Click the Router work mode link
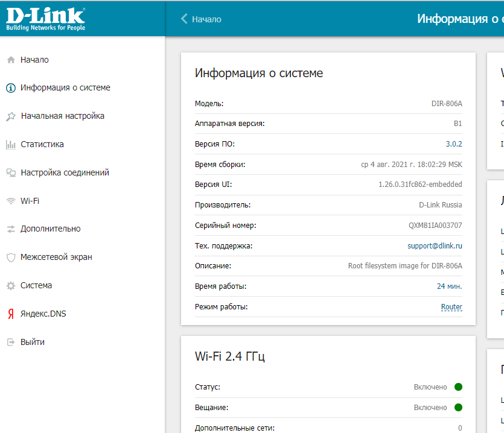This screenshot has width=504, height=433. 451,307
